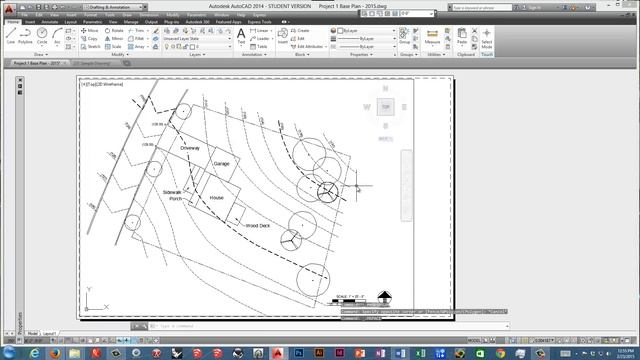Click the Paste clipboard icon
The height and width of the screenshot is (360, 640).
click(462, 36)
